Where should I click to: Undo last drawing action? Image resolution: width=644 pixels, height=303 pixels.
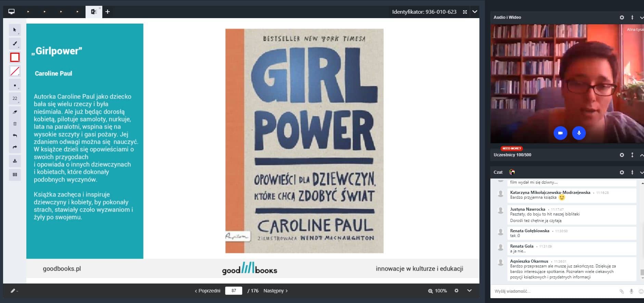click(x=15, y=135)
